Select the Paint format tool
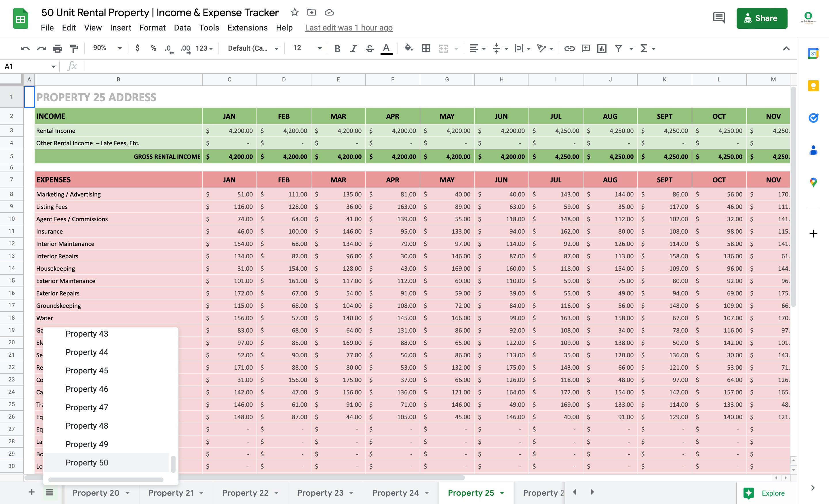Viewport: 829px width, 504px height. tap(74, 48)
